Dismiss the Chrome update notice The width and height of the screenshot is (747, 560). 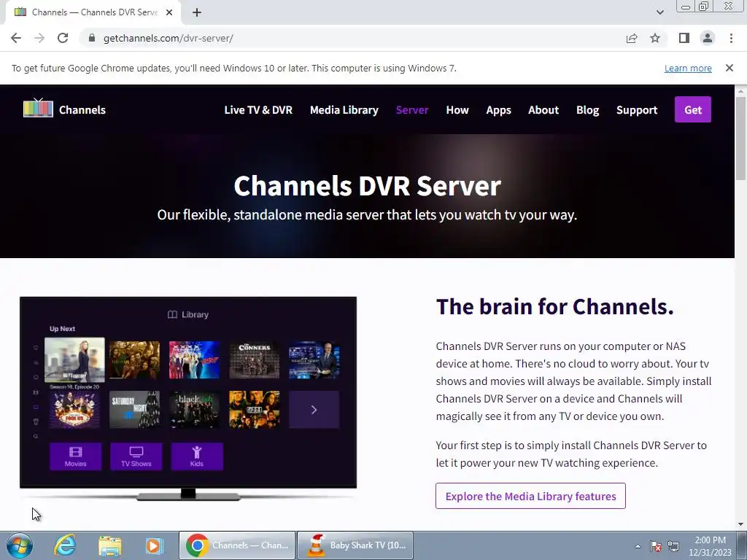(x=729, y=68)
